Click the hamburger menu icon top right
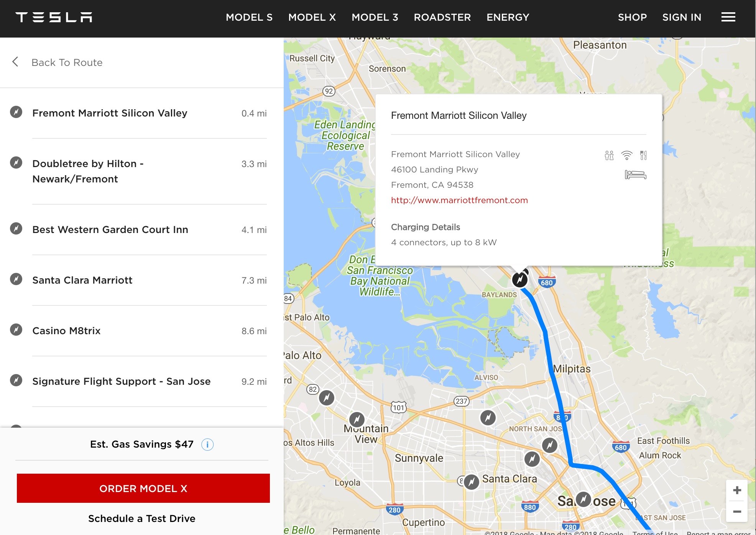 [x=729, y=17]
